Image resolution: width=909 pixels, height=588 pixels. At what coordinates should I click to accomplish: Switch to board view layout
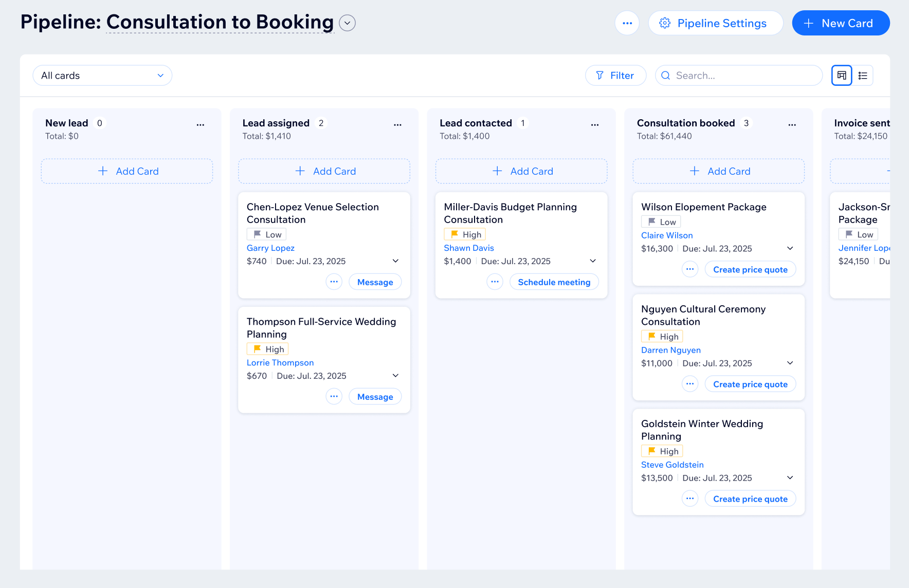[842, 76]
